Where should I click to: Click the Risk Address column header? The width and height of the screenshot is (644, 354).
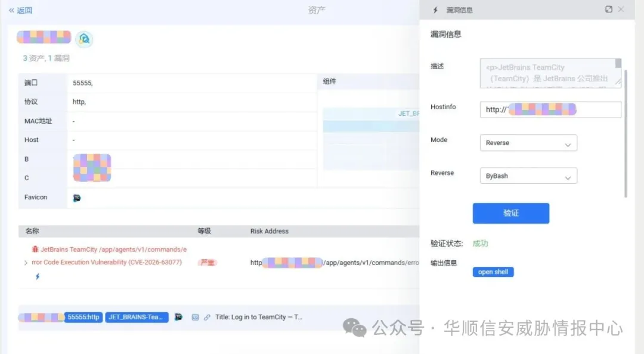[x=270, y=231]
